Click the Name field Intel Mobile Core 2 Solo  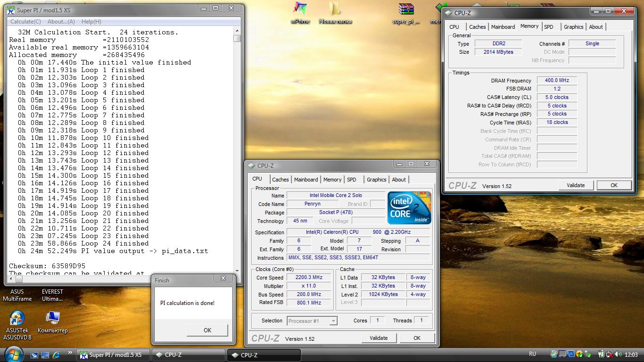[x=336, y=196]
